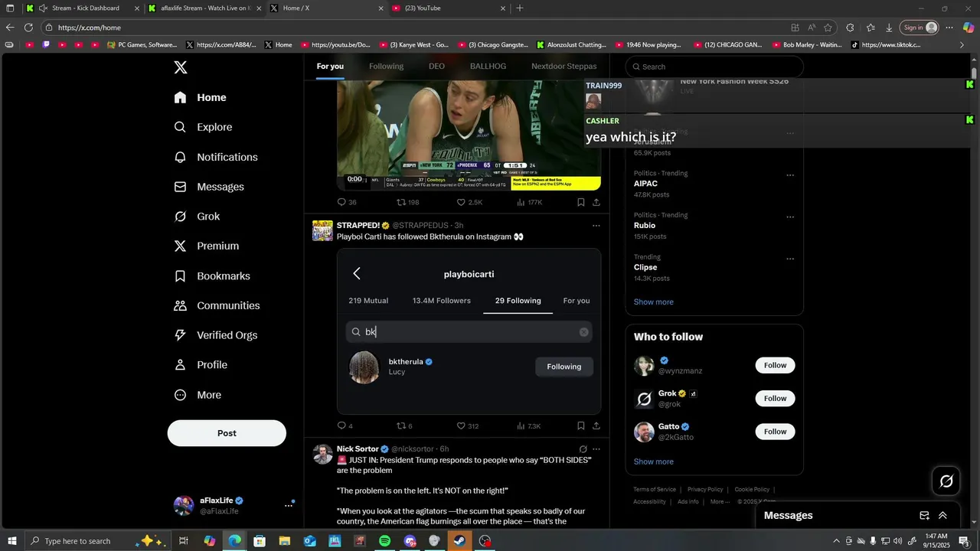This screenshot has height=551, width=980.
Task: Open the basketball game video thumbnail
Action: (x=469, y=135)
